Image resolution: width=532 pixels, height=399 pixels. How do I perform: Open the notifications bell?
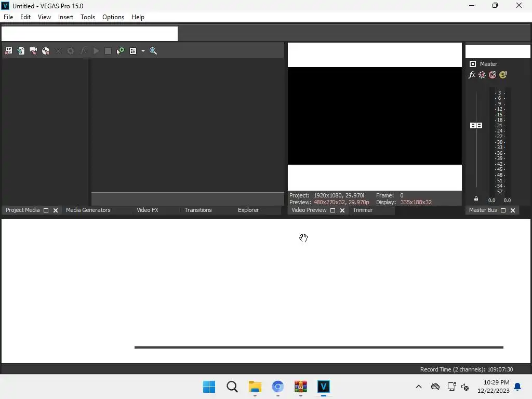pos(518,387)
